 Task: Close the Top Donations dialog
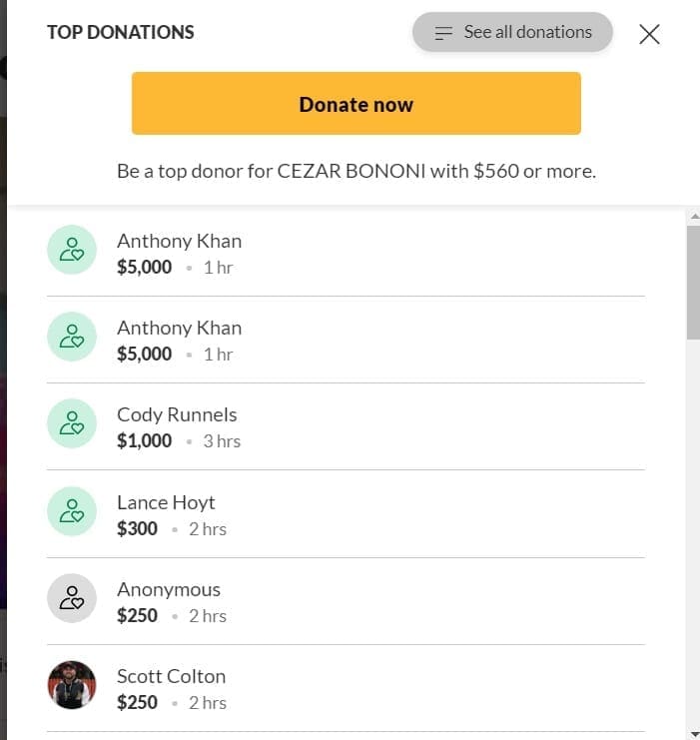click(649, 34)
